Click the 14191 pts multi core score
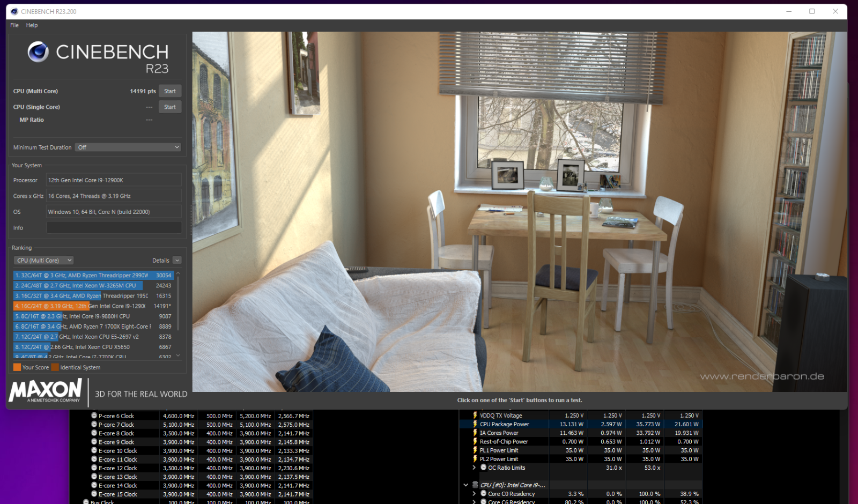Screen dimensions: 858x504 143,91
